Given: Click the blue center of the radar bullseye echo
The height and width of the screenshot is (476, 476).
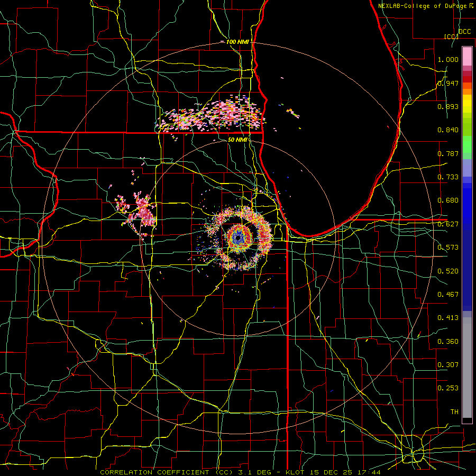Looking at the screenshot, I should tap(239, 237).
